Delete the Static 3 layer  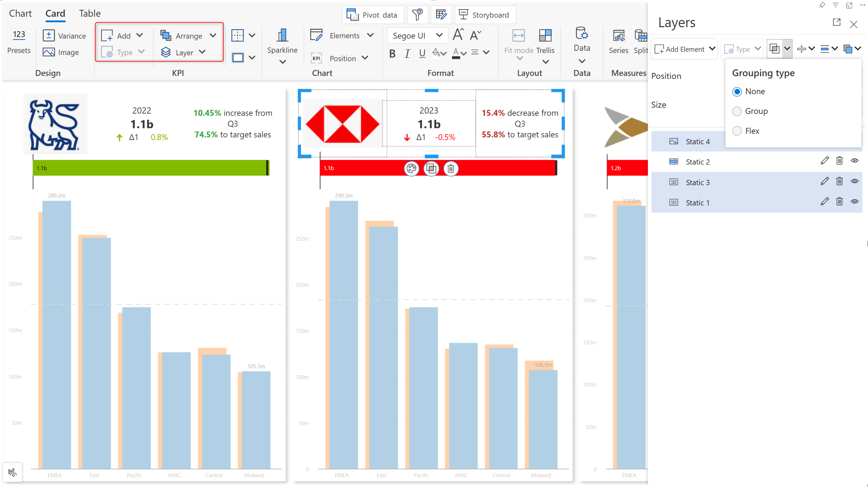[x=839, y=181]
